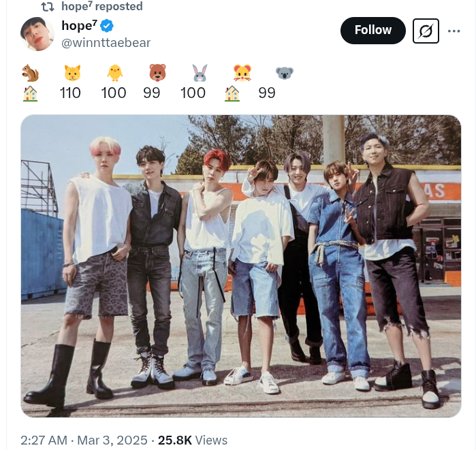Click the Grok explain icon
Image resolution: width=476 pixels, height=450 pixels.
pyautogui.click(x=426, y=31)
